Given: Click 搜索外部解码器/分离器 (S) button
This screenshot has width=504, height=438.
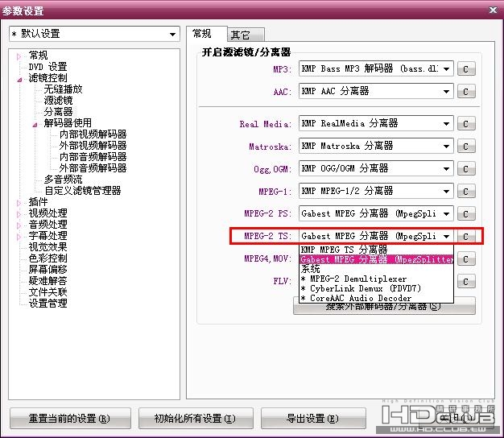Looking at the screenshot, I should 384,308.
